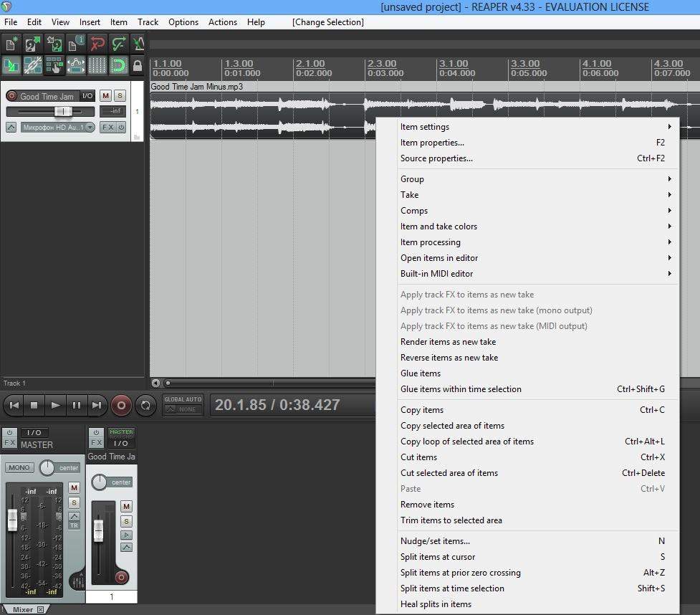
Task: Click the lock icon in toolbar
Action: point(138,66)
